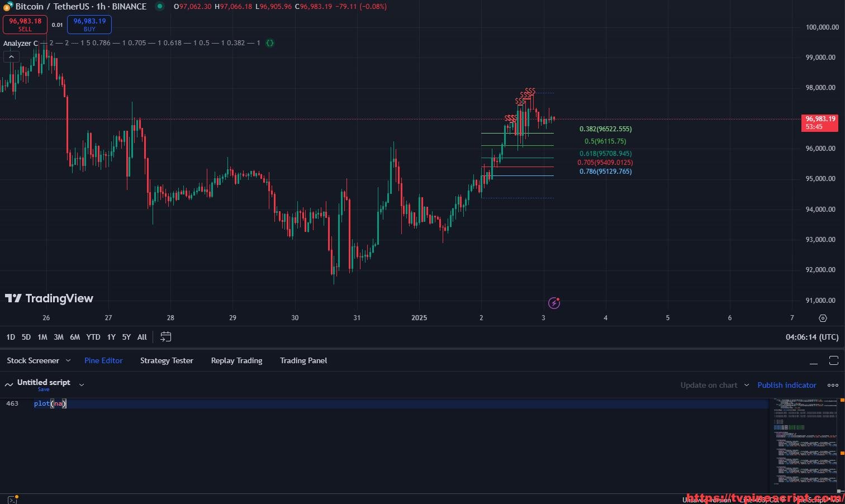Open the Replay Trading tab
Image resolution: width=845 pixels, height=504 pixels.
coord(236,361)
